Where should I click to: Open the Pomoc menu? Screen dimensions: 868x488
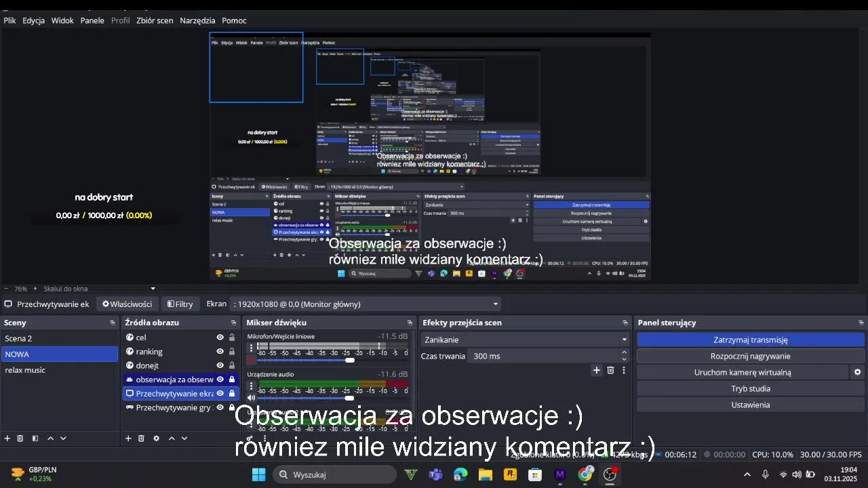[x=234, y=20]
